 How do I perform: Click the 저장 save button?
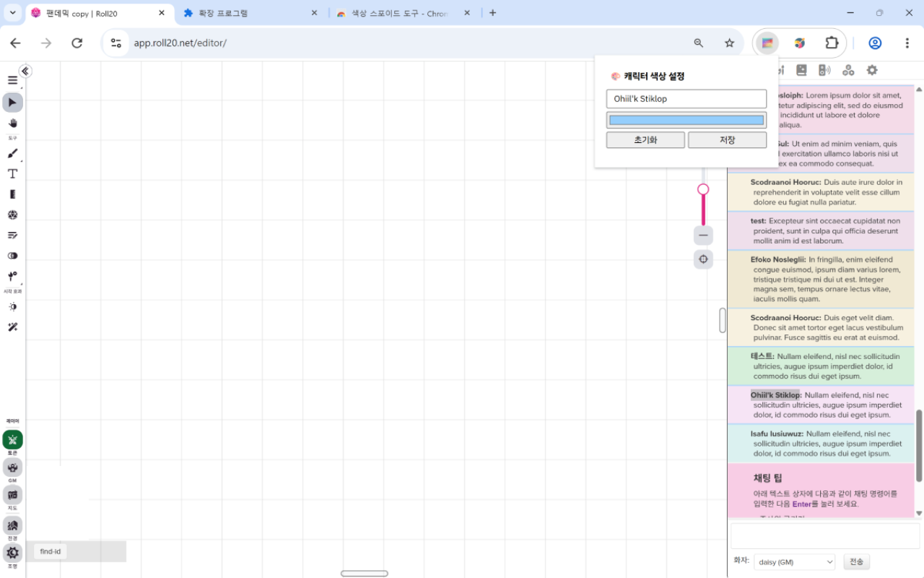[728, 140]
